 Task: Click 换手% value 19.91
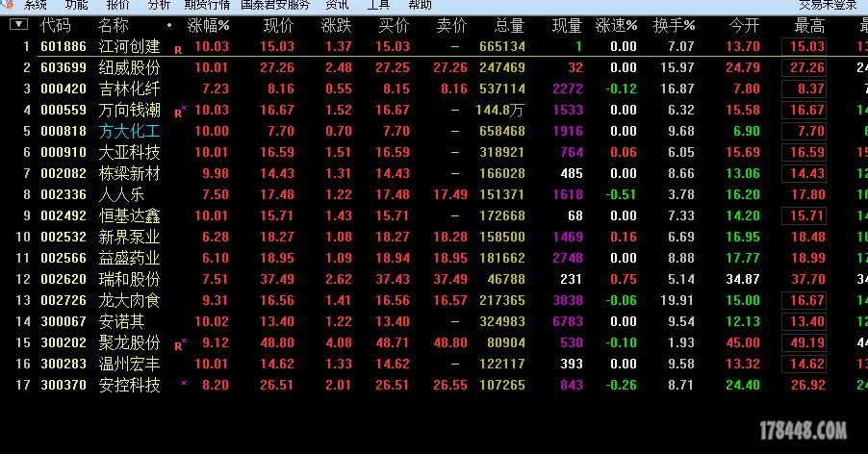point(677,300)
